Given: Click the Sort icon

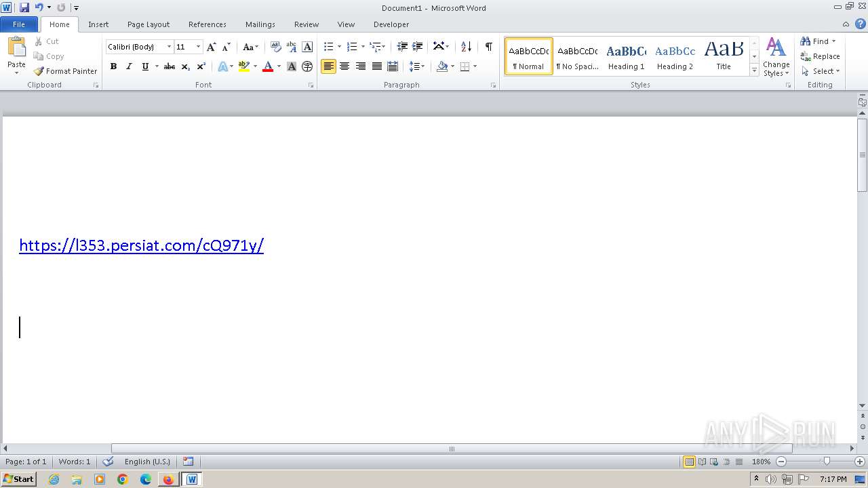Looking at the screenshot, I should click(466, 47).
